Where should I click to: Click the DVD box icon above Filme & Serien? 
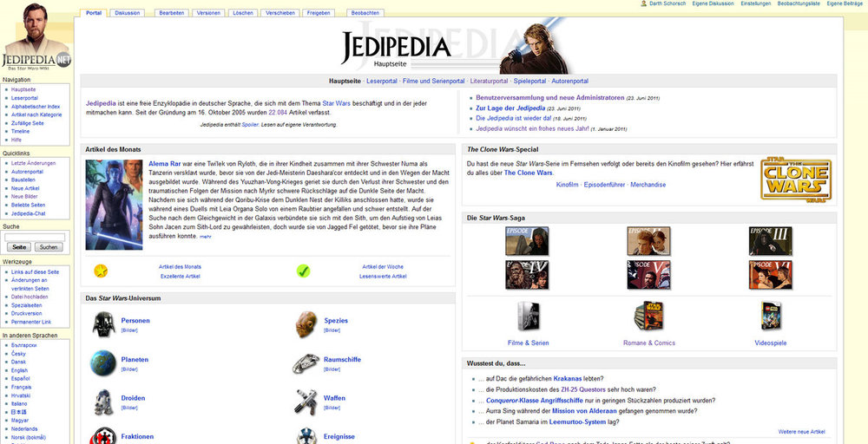click(528, 317)
